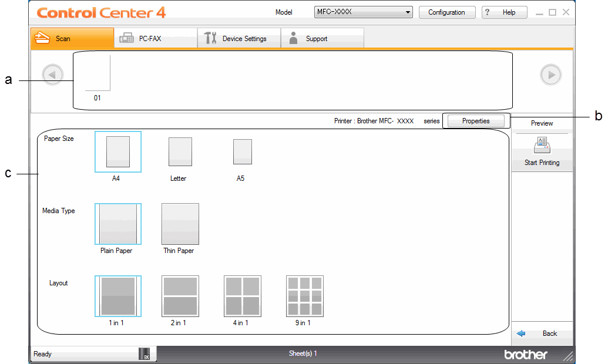Click the black ink level icon

[145, 353]
